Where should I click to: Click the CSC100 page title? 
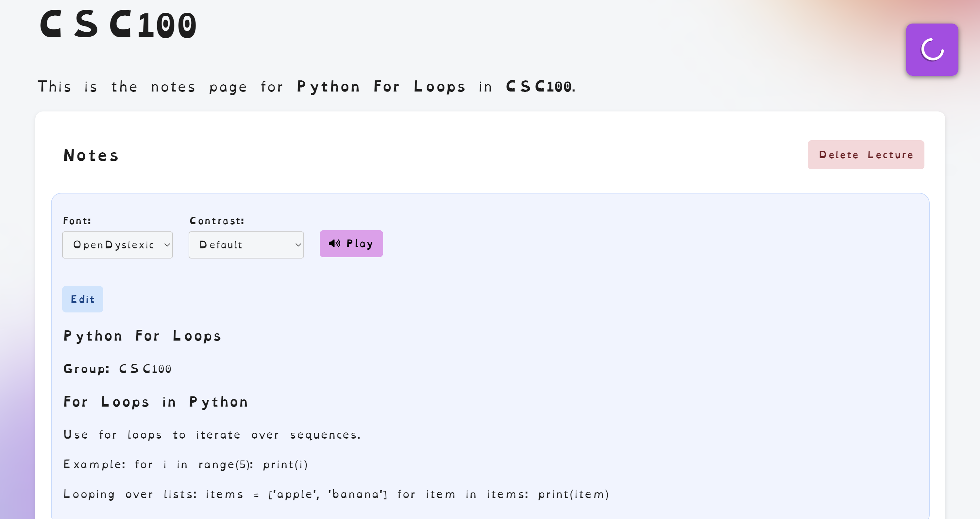click(x=118, y=25)
